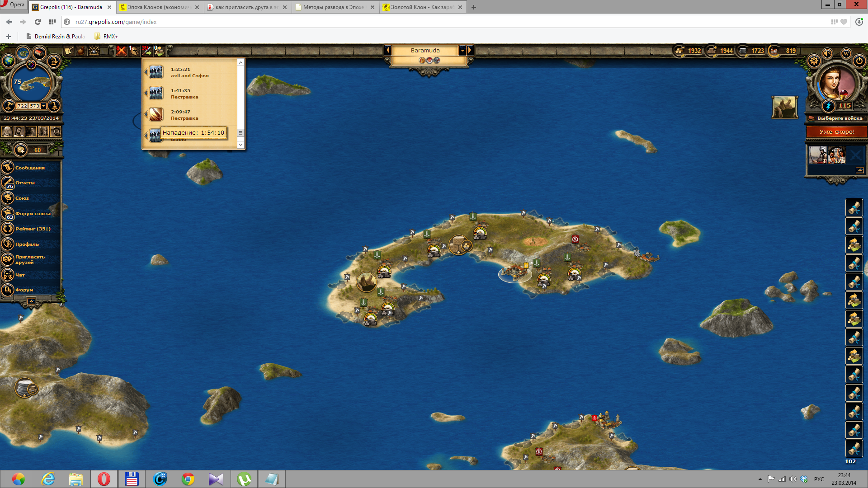This screenshot has width=868, height=488.
Task: Open the W wiki icon
Action: pos(846,54)
